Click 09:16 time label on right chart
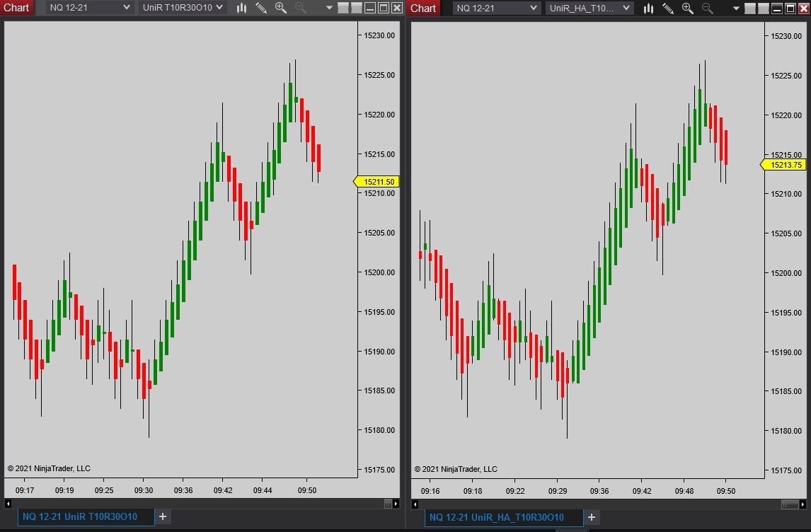811x532 pixels. [430, 491]
